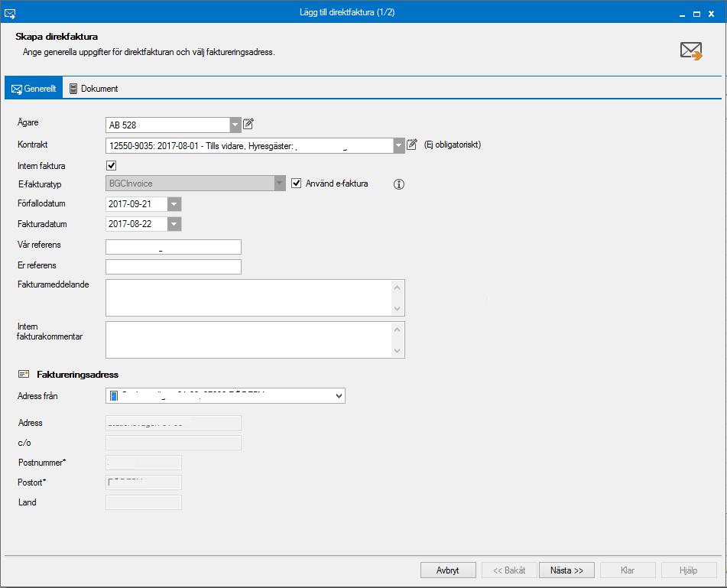Go to next step with Nästa
727x588 pixels.
tap(566, 570)
